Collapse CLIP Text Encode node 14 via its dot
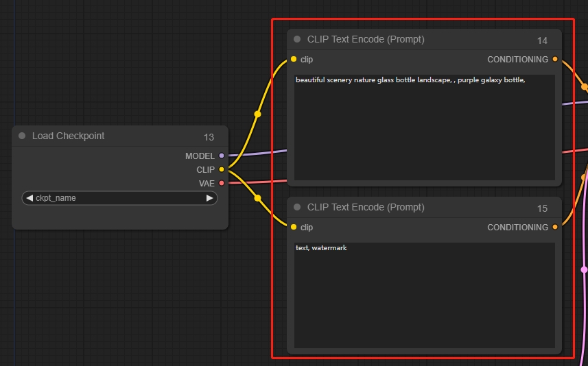The image size is (588, 366). (x=297, y=39)
